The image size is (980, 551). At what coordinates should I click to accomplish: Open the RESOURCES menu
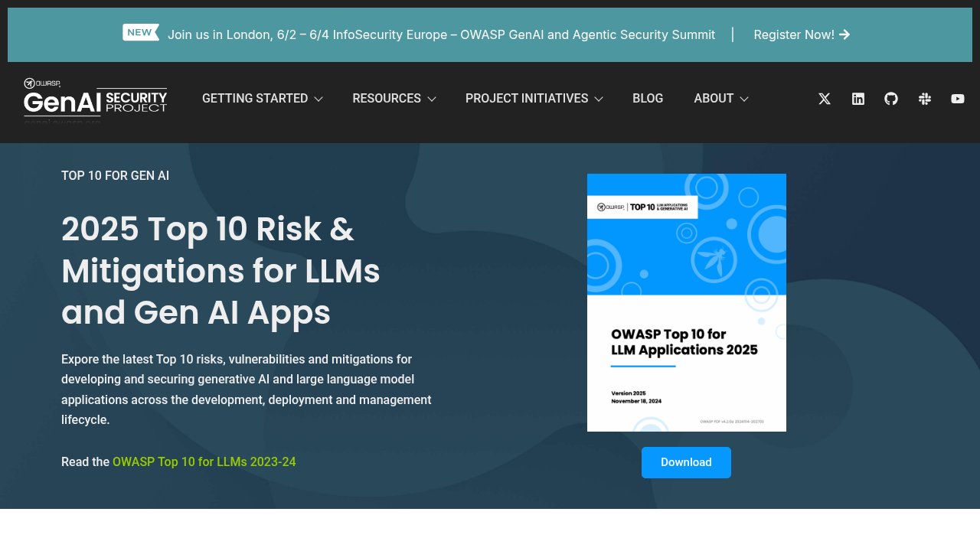coord(387,99)
